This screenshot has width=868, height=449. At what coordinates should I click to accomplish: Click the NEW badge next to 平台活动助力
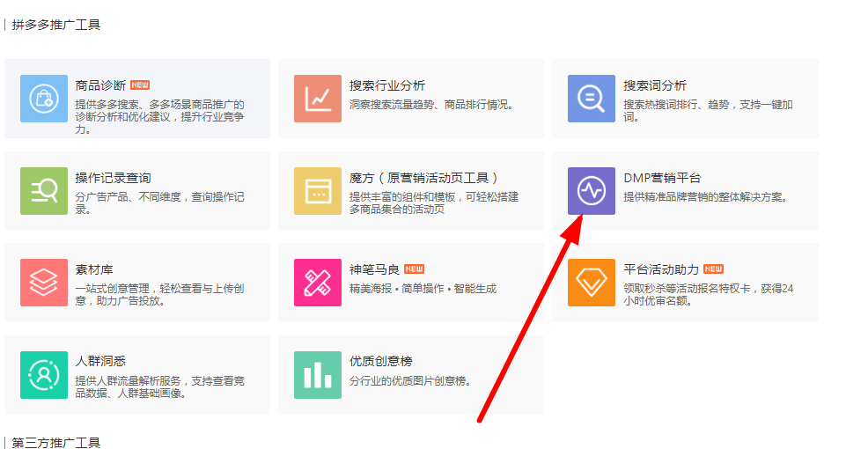[x=714, y=269]
